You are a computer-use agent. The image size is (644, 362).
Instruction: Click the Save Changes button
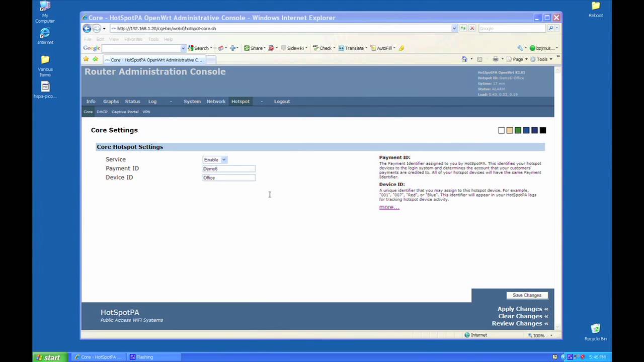(527, 296)
